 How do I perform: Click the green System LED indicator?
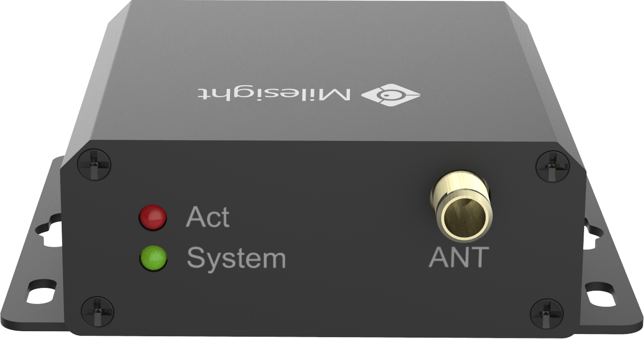point(153,258)
